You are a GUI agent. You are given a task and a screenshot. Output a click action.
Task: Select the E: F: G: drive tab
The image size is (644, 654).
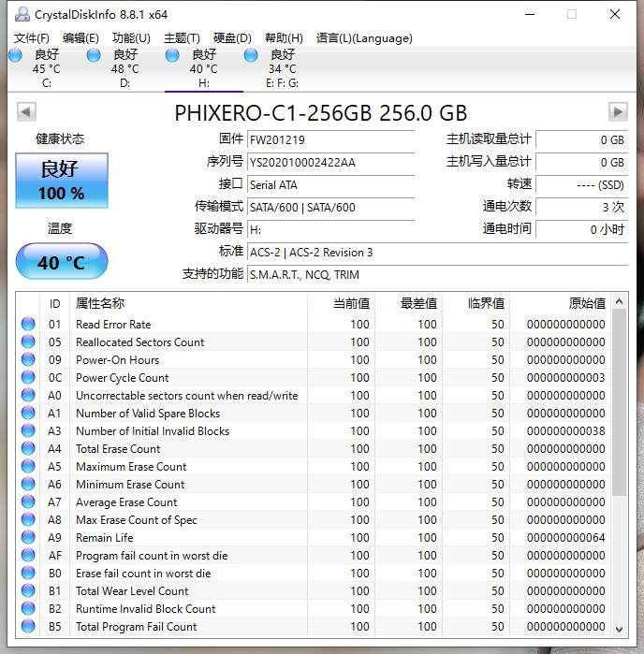coord(282,69)
